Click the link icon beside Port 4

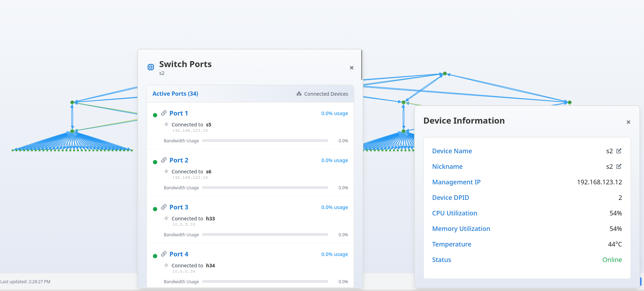(164, 254)
